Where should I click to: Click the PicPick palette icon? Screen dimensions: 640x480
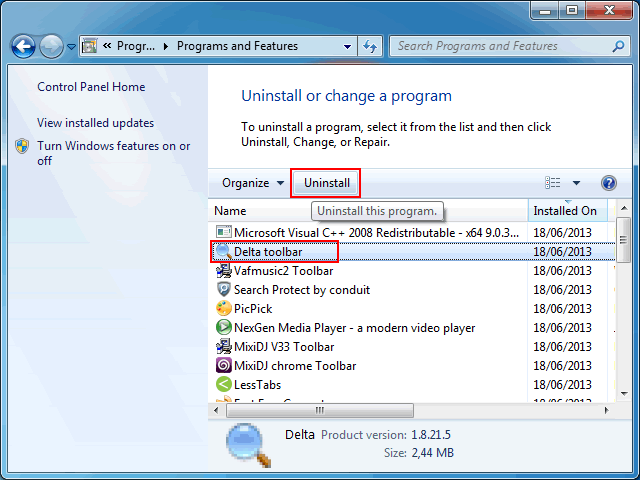223,309
